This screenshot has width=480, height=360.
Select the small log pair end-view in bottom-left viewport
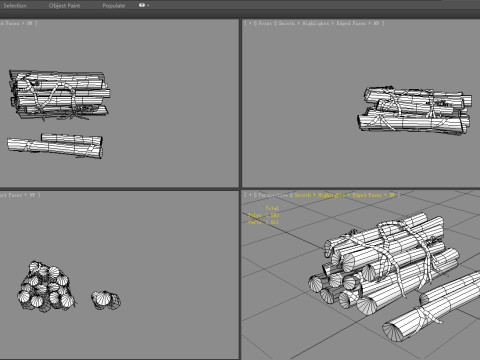(x=106, y=300)
